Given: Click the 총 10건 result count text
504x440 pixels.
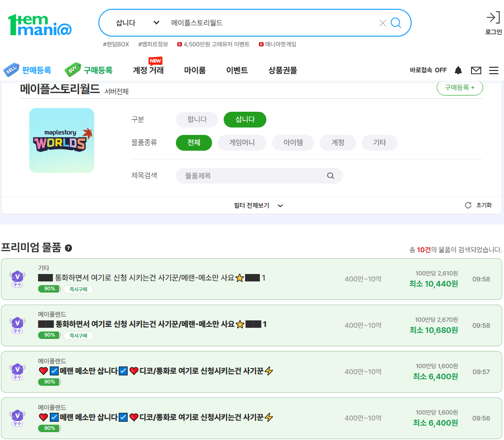Looking at the screenshot, I should [x=455, y=249].
